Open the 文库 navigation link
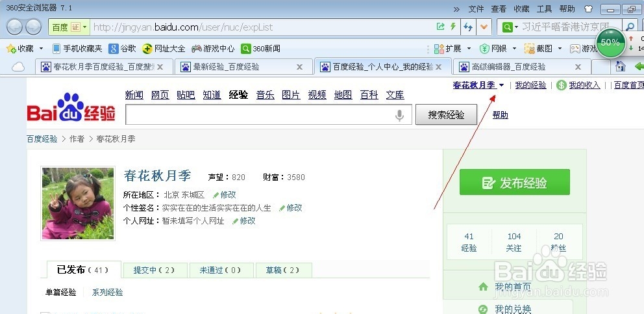This screenshot has width=644, height=314. (x=395, y=95)
